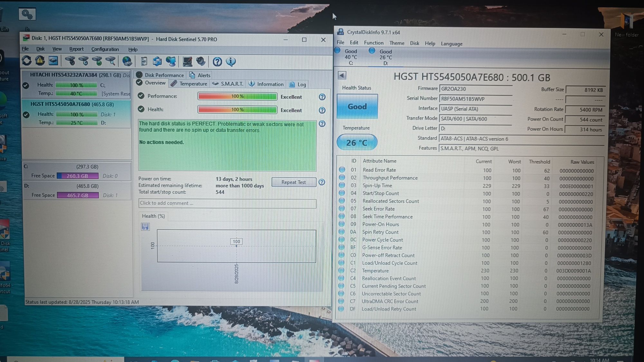Switch to the S.M.A.R.T. tab

click(x=228, y=84)
